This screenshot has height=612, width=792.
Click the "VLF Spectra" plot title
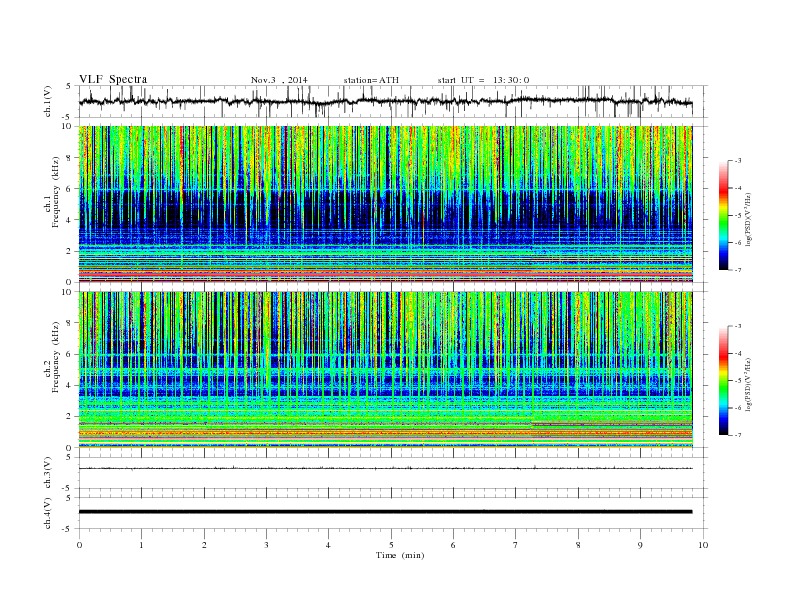click(113, 79)
